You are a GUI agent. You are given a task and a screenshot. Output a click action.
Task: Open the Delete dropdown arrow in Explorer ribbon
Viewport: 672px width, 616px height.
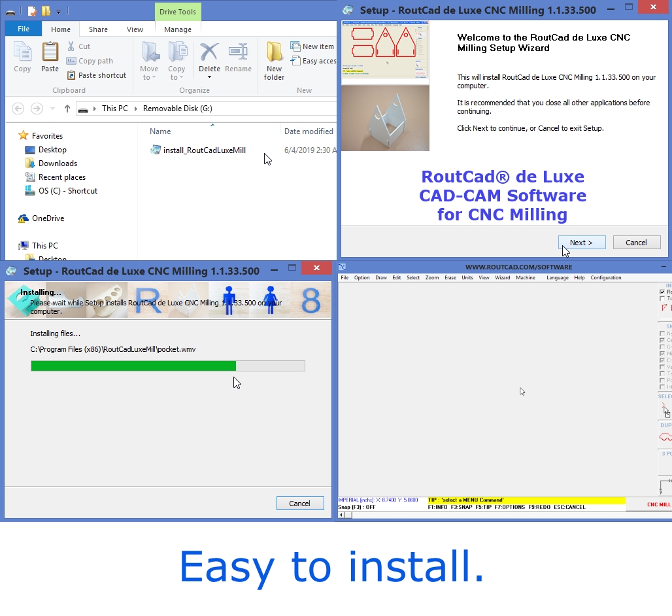(x=210, y=77)
